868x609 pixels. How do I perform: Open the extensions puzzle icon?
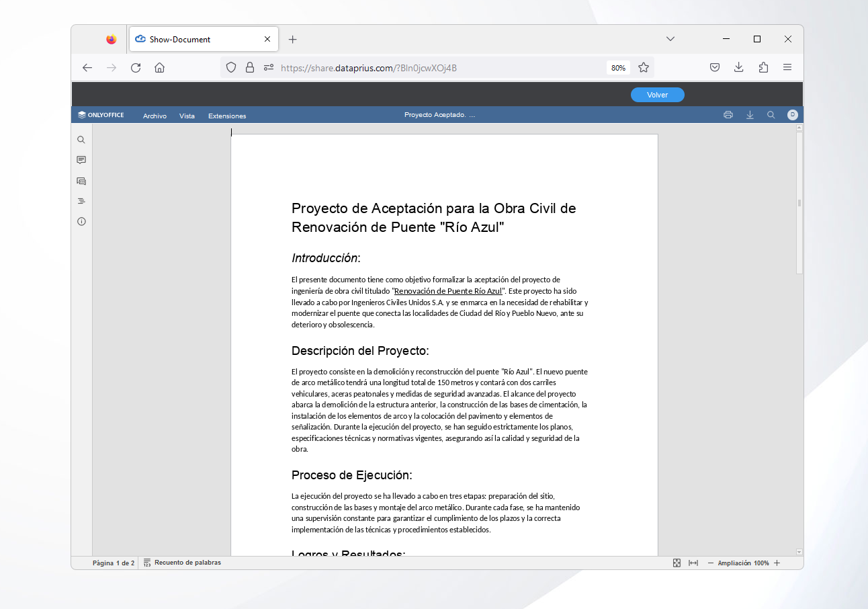(x=763, y=67)
